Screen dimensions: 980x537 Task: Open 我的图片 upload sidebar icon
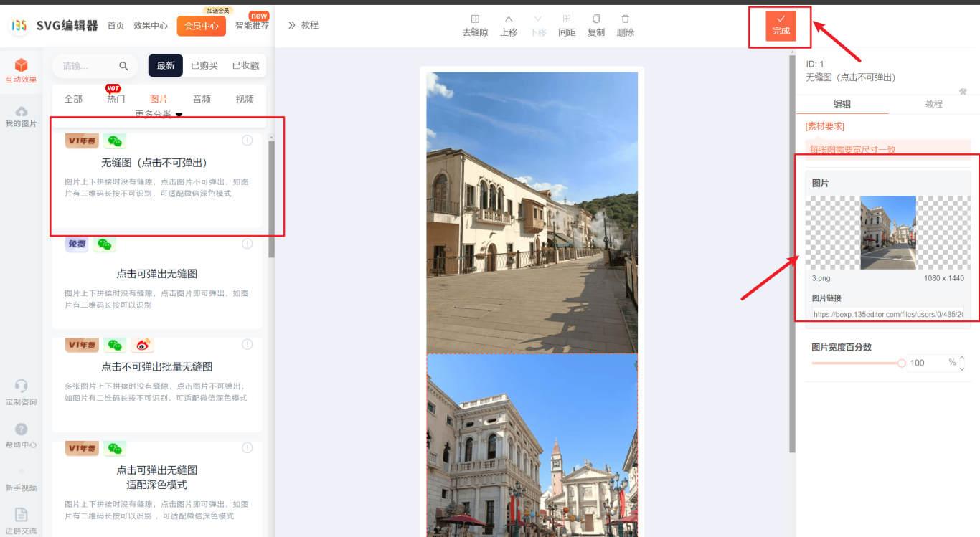21,116
